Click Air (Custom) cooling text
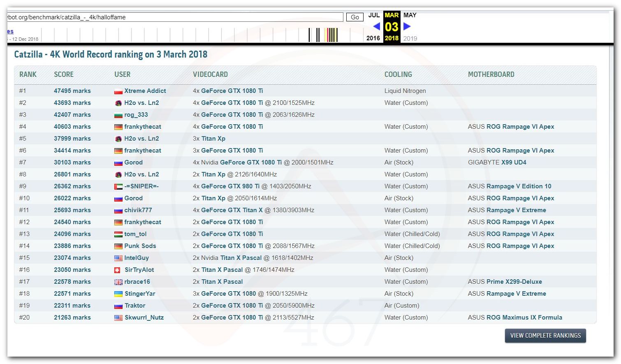This screenshot has width=621, height=364. tap(402, 306)
